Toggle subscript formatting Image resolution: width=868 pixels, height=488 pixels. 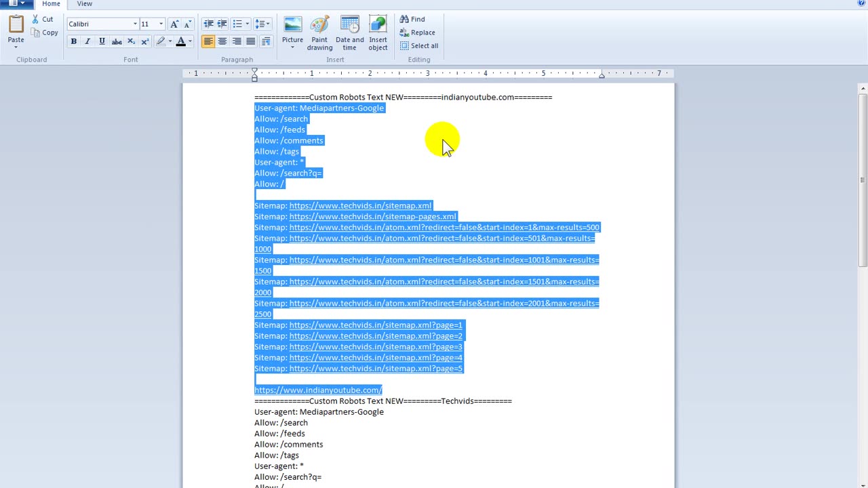coord(131,41)
